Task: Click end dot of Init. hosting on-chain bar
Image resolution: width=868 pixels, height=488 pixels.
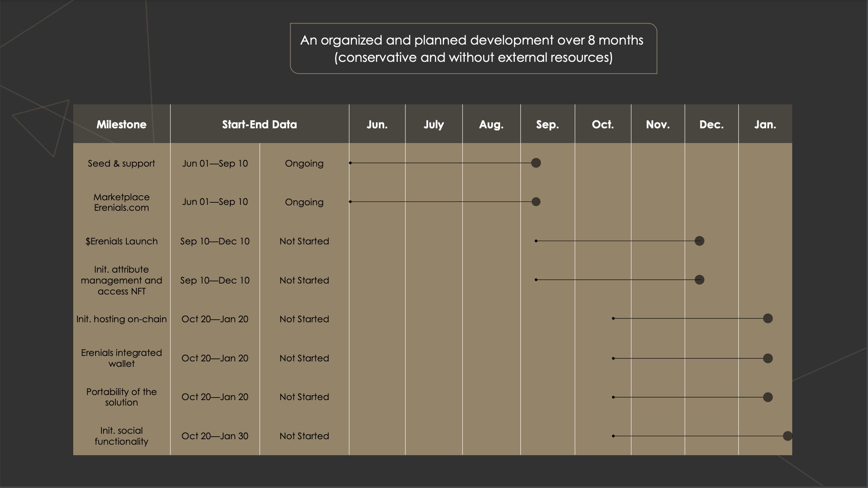Action: click(768, 318)
